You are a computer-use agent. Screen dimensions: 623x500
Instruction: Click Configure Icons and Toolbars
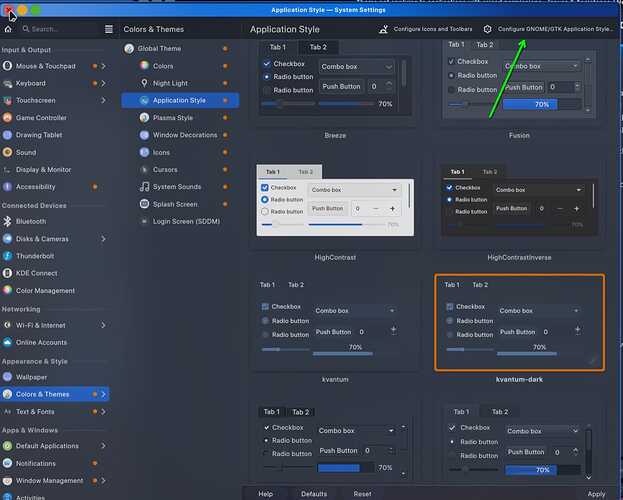click(425, 29)
